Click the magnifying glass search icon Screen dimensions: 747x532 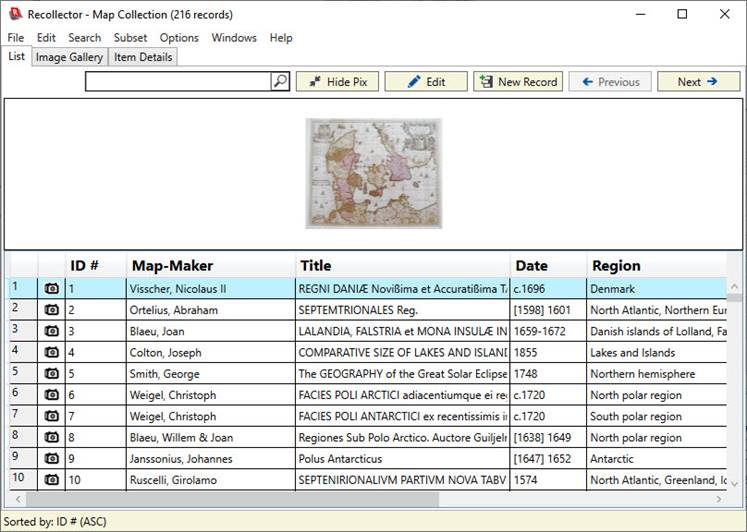280,81
